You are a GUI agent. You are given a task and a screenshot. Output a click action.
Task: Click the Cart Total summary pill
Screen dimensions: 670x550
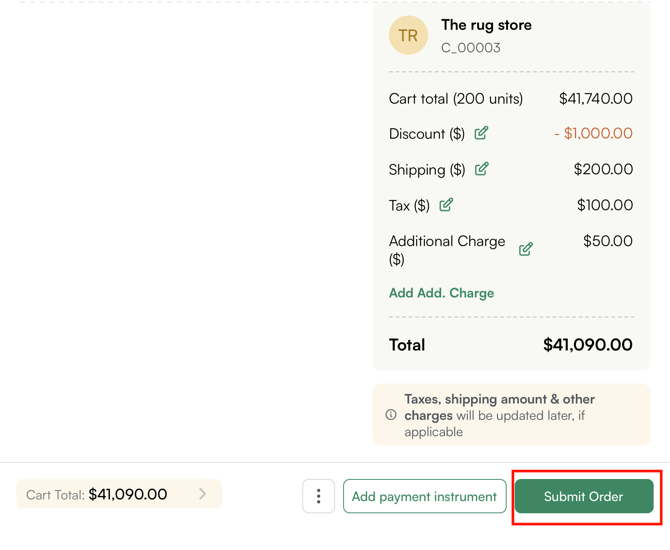[x=118, y=494]
